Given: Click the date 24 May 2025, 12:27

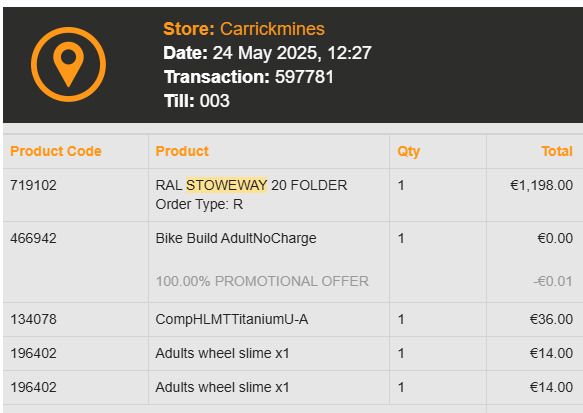Looking at the screenshot, I should tap(292, 53).
